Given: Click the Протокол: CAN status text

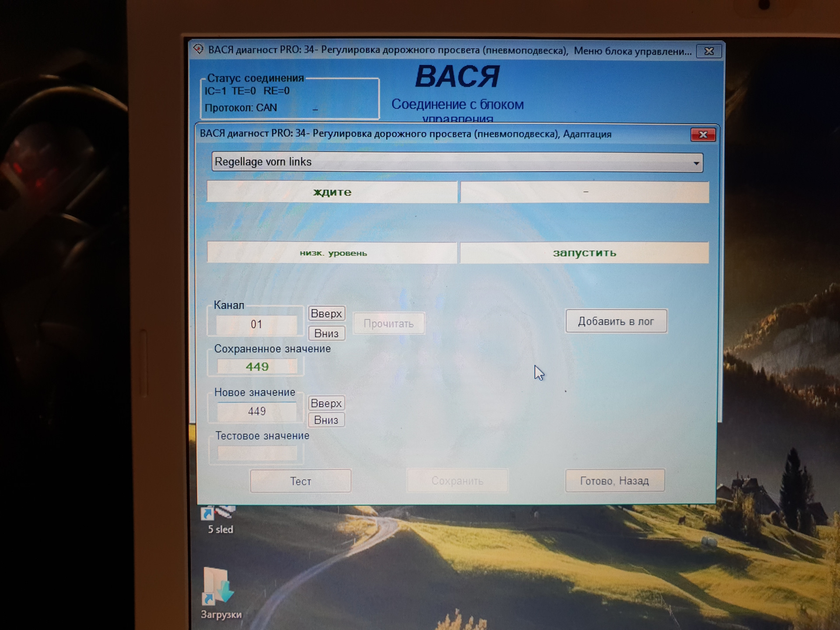Looking at the screenshot, I should [241, 108].
